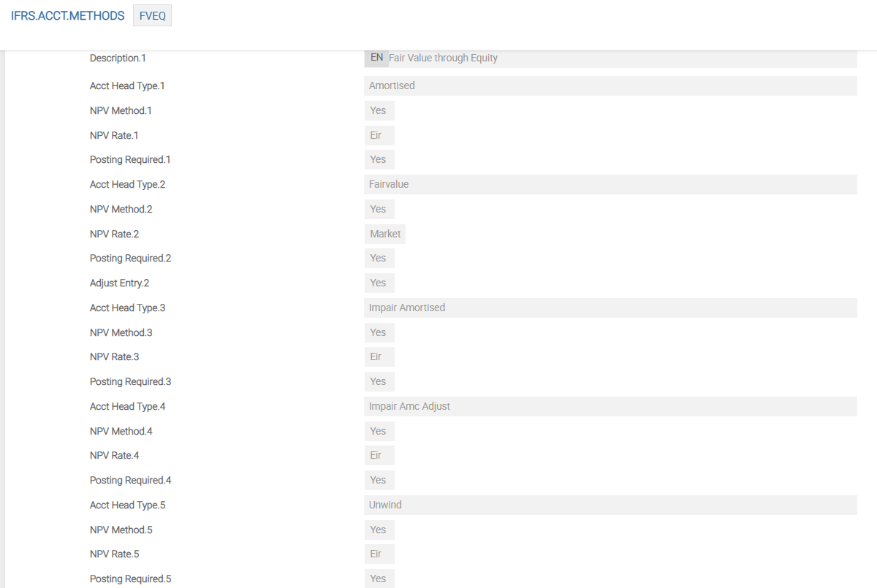Click the Impair Amc Adjust account head field
Screen dimensions: 877x588
tap(610, 406)
